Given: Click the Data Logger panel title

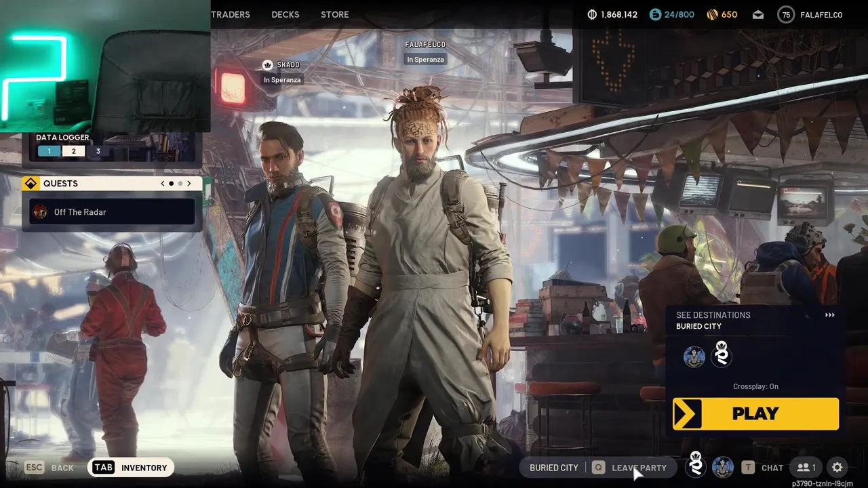Looking at the screenshot, I should [x=62, y=138].
